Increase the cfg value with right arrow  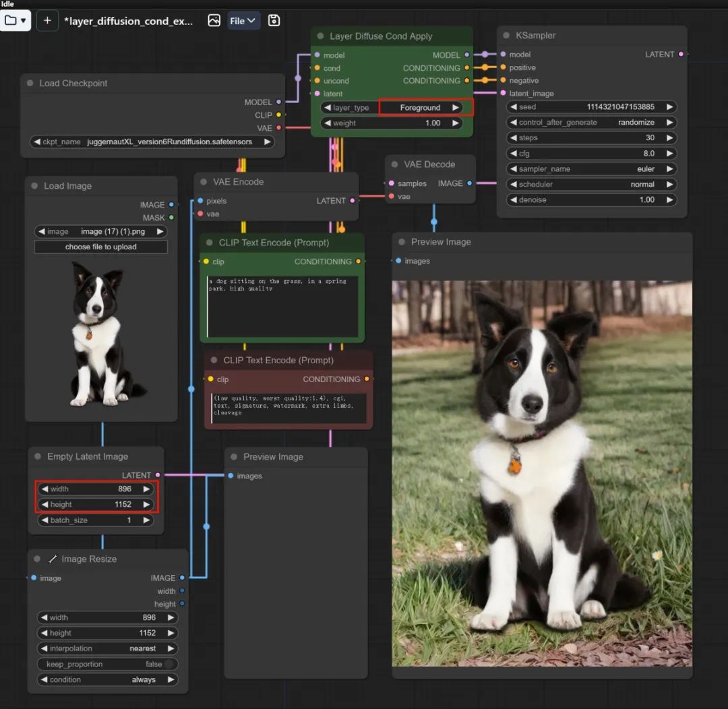pos(669,153)
